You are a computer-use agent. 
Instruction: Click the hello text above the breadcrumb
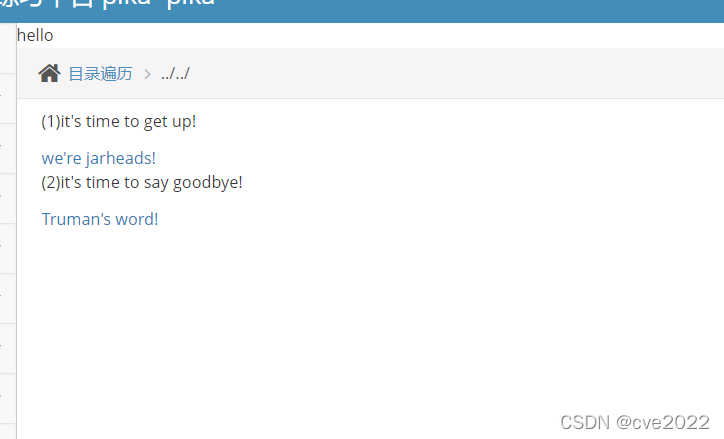[35, 36]
